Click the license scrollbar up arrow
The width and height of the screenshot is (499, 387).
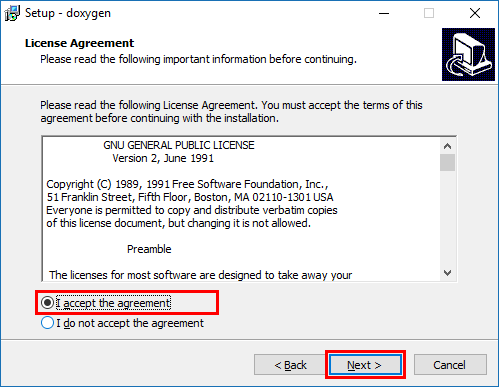coord(447,146)
